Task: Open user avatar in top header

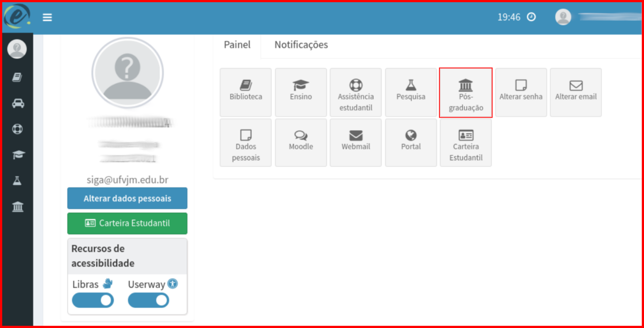Action: (563, 17)
